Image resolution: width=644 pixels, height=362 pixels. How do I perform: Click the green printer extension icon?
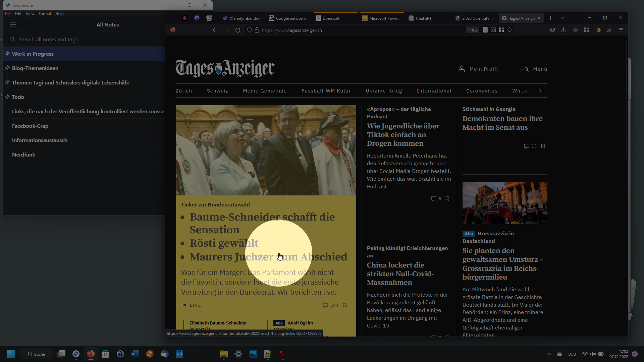coord(575,30)
